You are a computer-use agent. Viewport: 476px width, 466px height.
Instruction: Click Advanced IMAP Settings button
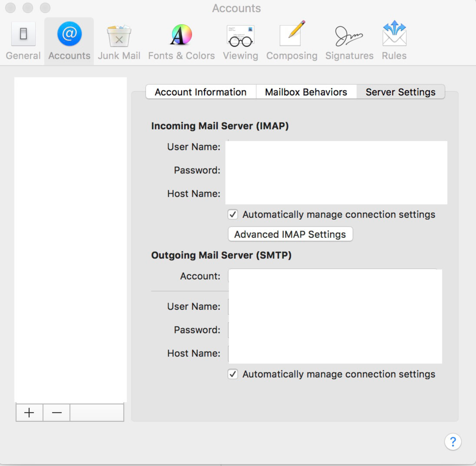[x=290, y=234]
